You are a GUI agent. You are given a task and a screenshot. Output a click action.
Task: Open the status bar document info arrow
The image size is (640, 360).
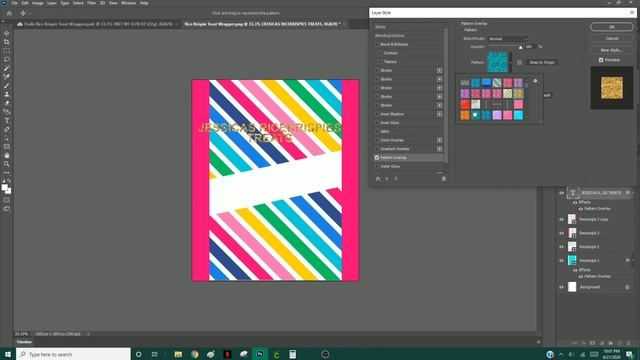88,334
